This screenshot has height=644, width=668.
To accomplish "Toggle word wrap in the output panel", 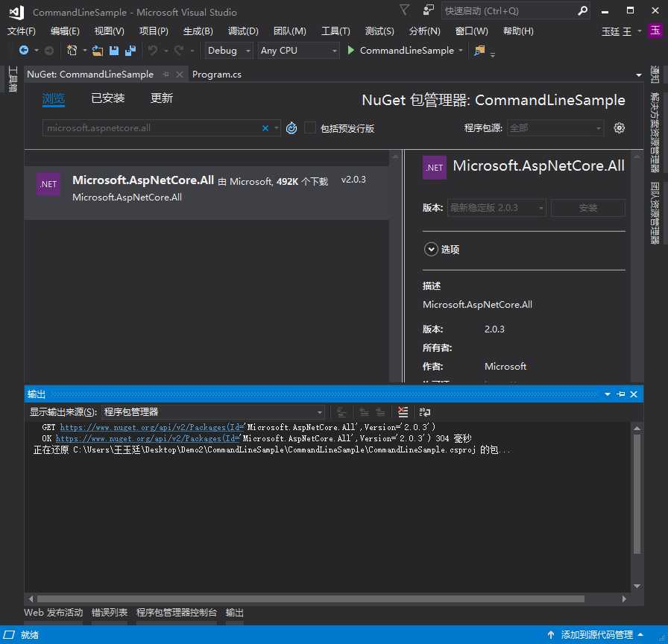I will (425, 412).
